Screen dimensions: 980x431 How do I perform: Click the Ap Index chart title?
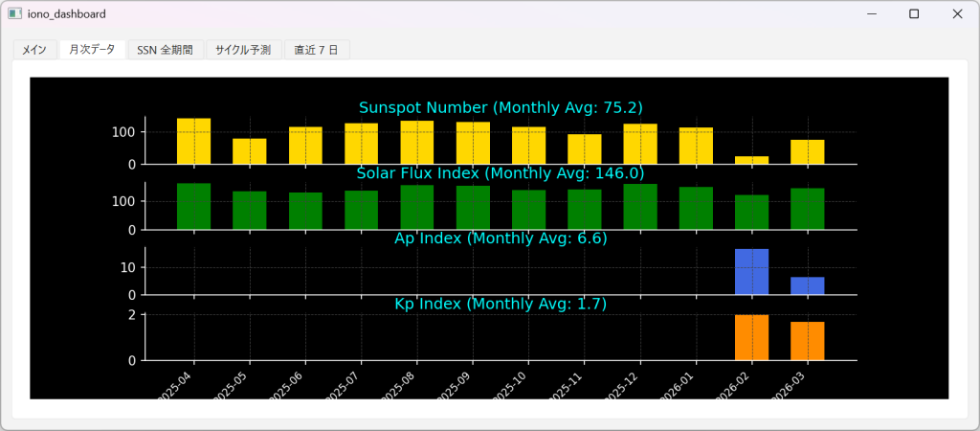[x=501, y=238]
